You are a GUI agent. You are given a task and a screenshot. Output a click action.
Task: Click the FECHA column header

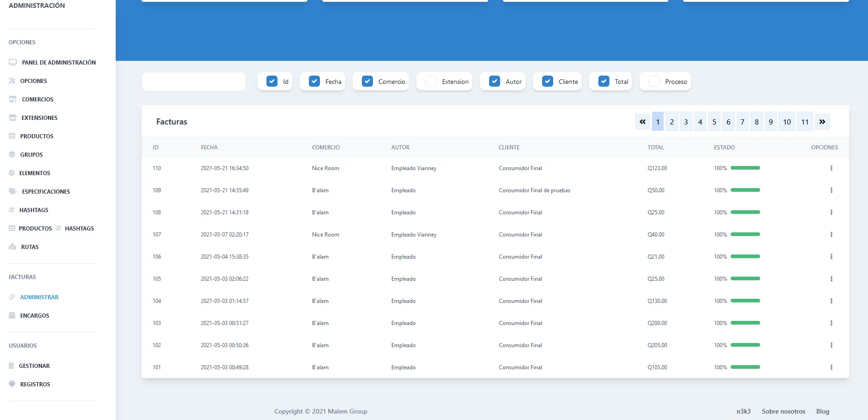tap(209, 148)
